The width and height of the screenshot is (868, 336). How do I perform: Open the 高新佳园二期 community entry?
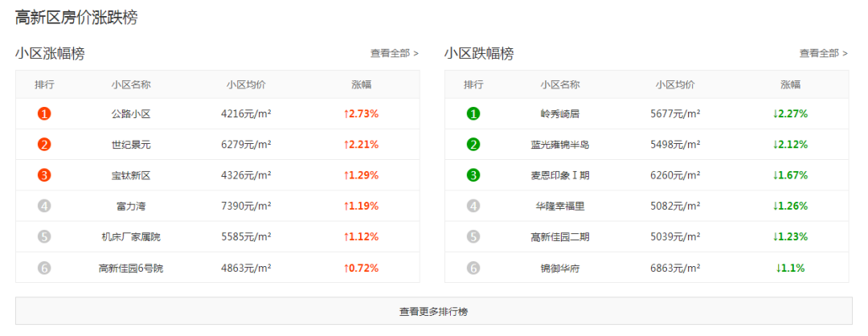click(x=559, y=237)
